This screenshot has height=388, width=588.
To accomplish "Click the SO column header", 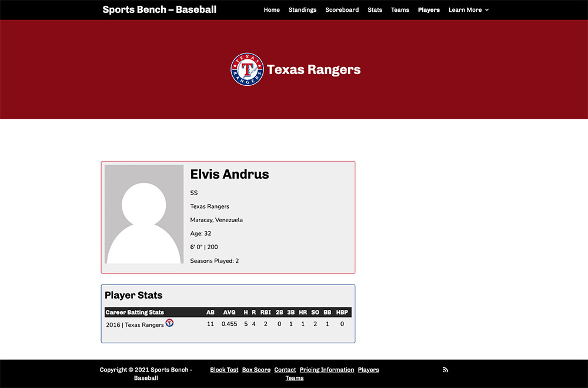I will point(315,312).
